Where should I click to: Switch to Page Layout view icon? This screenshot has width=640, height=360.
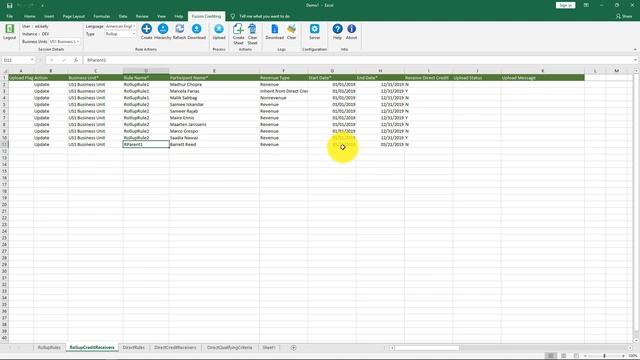[564, 356]
